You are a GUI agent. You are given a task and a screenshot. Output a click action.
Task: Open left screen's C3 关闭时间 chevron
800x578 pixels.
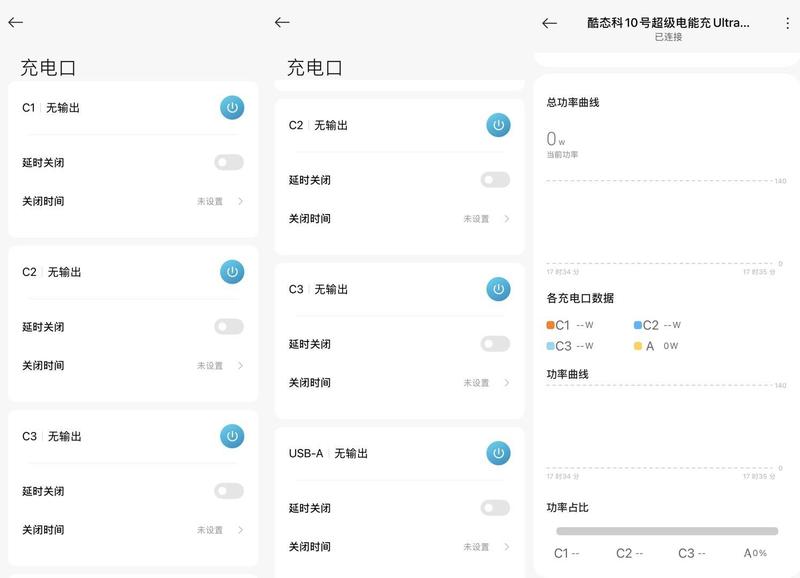point(240,530)
